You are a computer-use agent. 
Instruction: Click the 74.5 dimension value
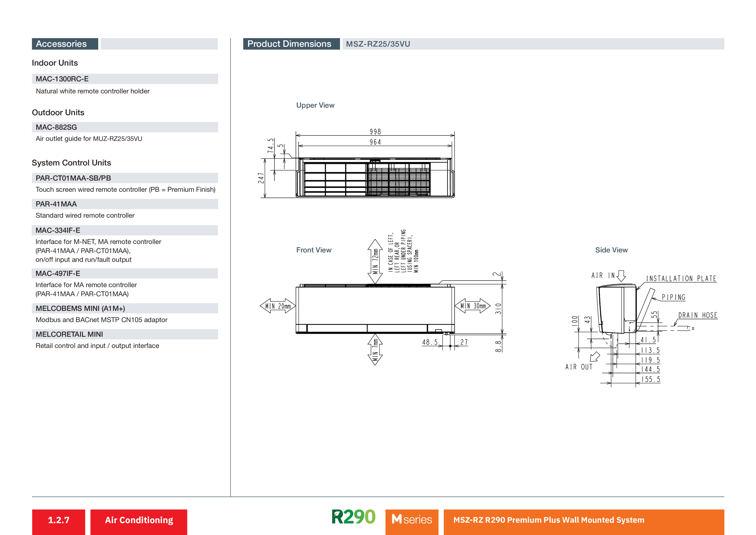point(270,145)
